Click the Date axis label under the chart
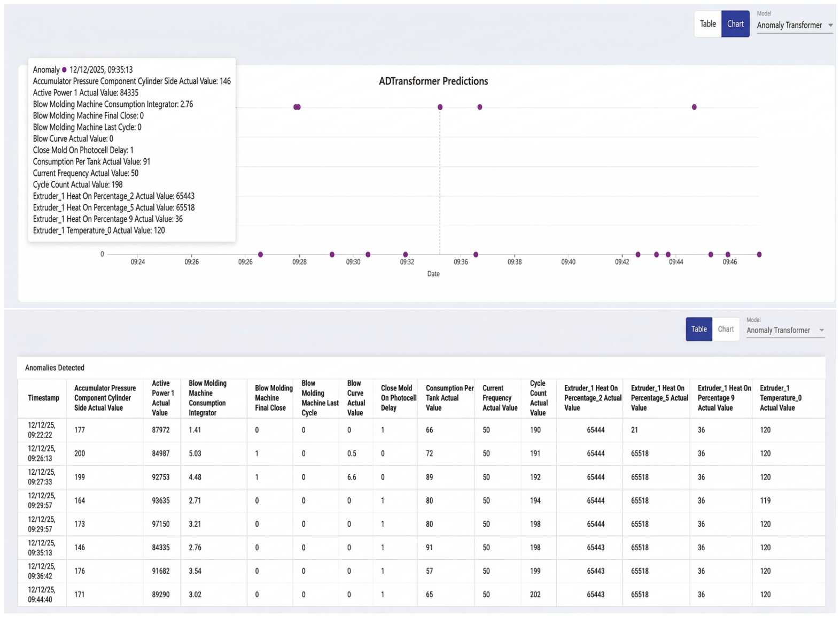840x617 pixels. click(x=433, y=274)
